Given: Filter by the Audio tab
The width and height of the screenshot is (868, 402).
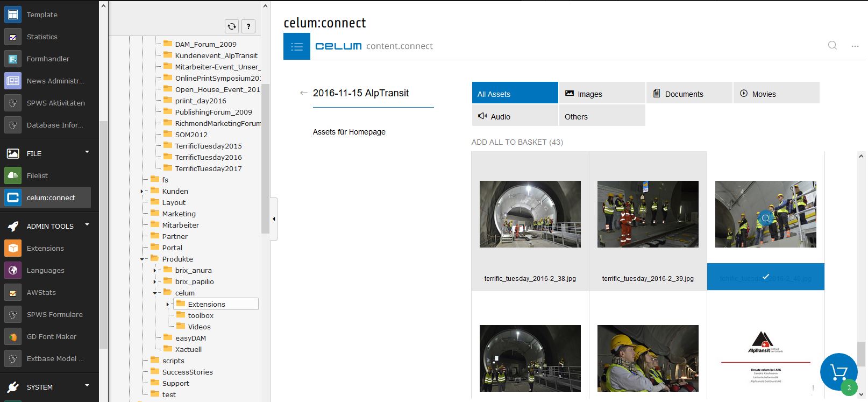Looking at the screenshot, I should tap(515, 115).
